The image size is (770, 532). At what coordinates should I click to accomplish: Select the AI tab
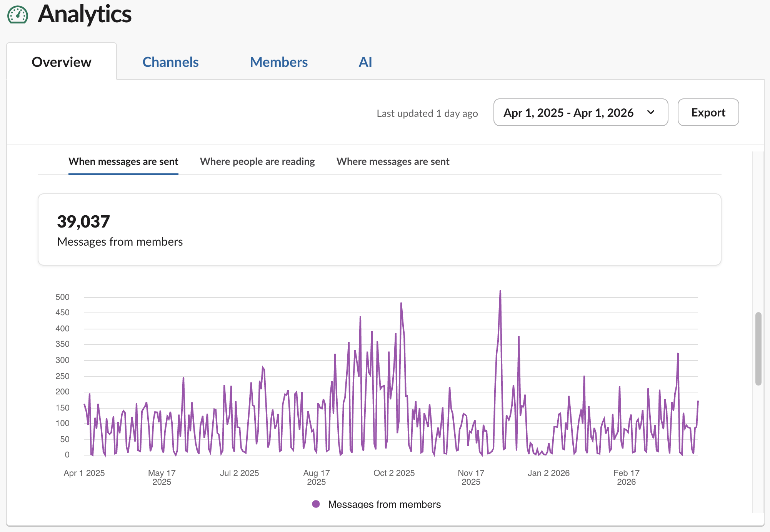[365, 62]
